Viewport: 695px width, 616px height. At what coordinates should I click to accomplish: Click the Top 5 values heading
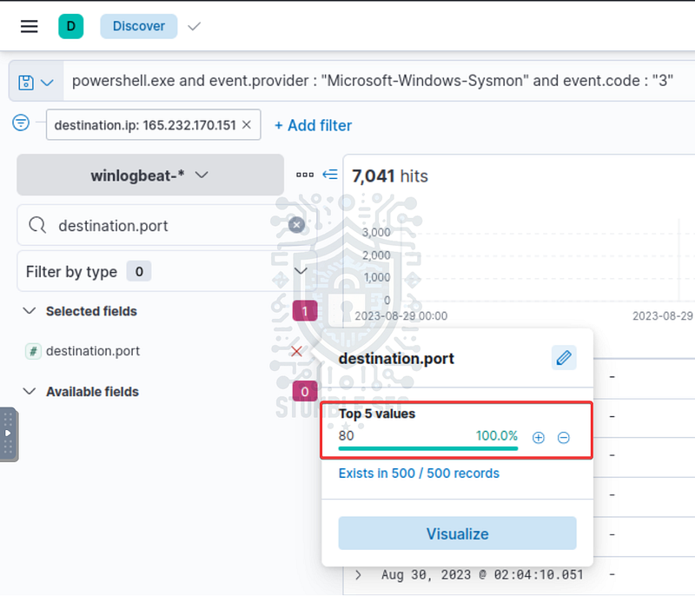pyautogui.click(x=377, y=414)
